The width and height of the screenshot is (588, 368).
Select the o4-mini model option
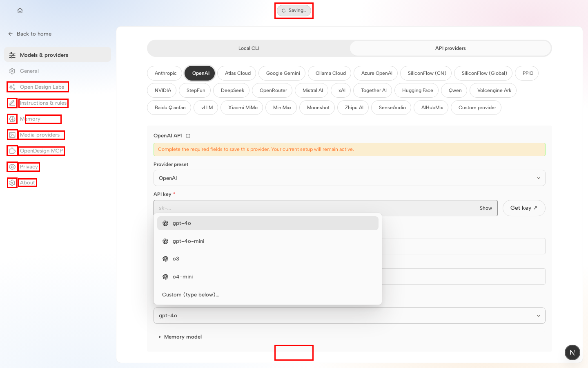click(x=268, y=277)
